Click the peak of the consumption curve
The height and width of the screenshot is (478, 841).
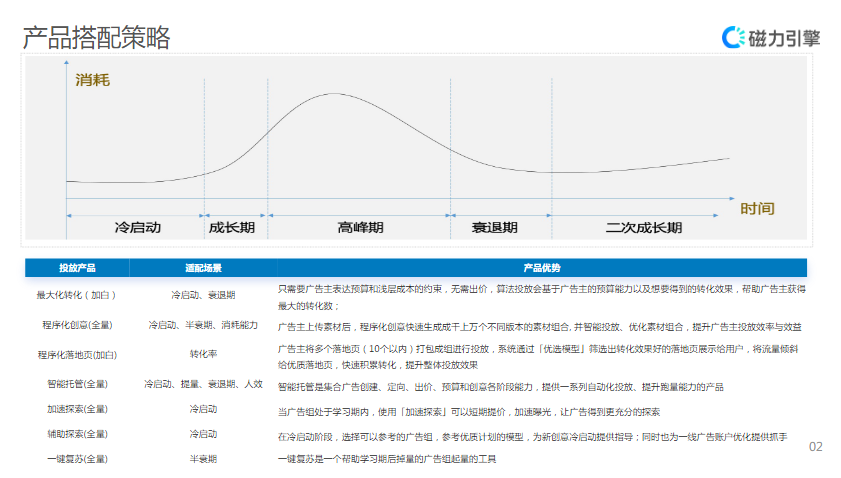click(x=335, y=94)
